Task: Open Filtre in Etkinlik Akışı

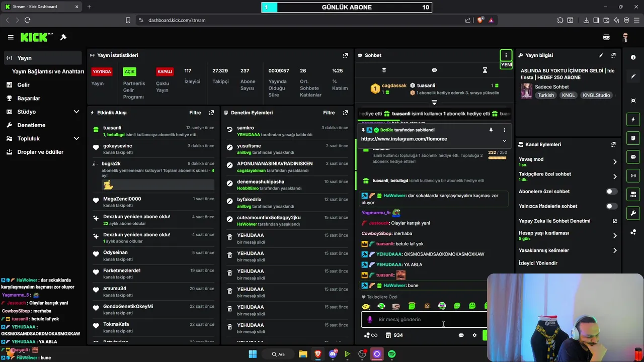Action: point(195,113)
